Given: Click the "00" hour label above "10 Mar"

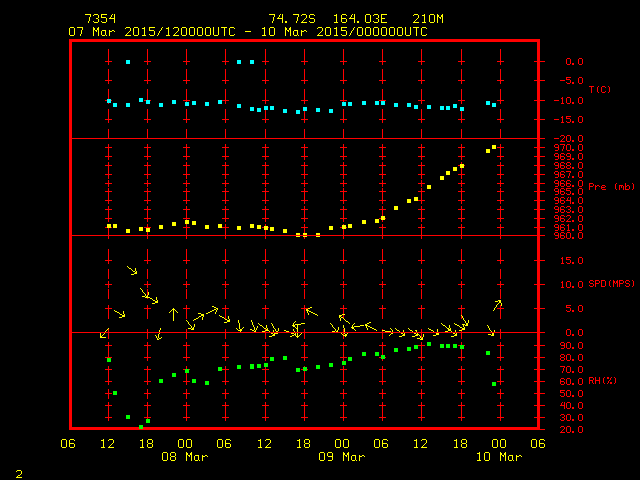Looking at the screenshot, I should click(x=499, y=444).
